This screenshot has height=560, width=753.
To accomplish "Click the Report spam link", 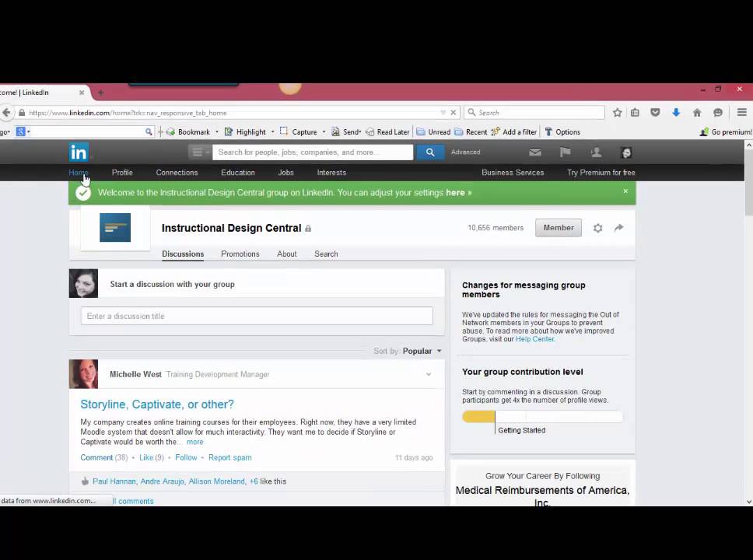I will point(229,457).
